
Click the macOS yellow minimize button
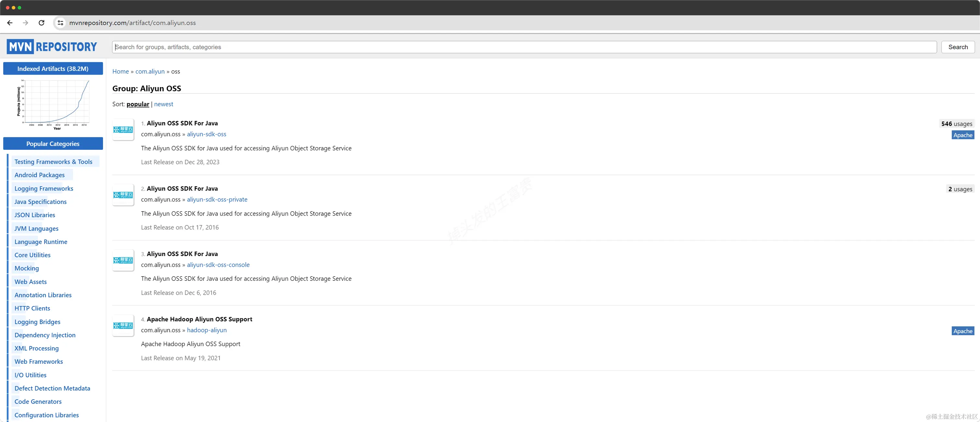pos(14,7)
